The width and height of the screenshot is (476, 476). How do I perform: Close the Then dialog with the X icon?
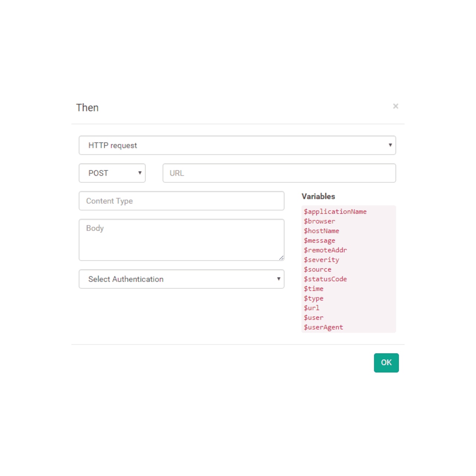point(396,106)
